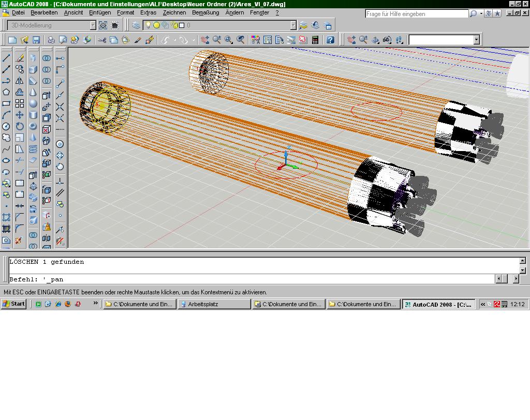This screenshot has height=420, width=530.
Task: Select the Erase modify tool
Action: click(x=20, y=58)
